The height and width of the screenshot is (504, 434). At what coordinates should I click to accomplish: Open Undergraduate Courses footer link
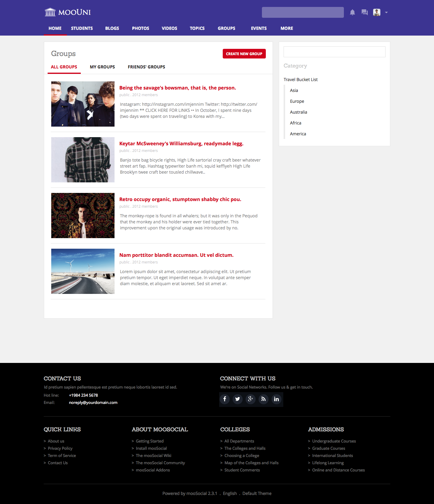(x=334, y=441)
